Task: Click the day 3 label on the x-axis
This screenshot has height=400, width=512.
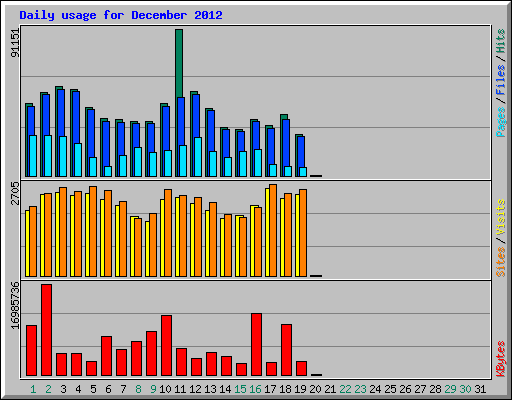Action: [63, 389]
